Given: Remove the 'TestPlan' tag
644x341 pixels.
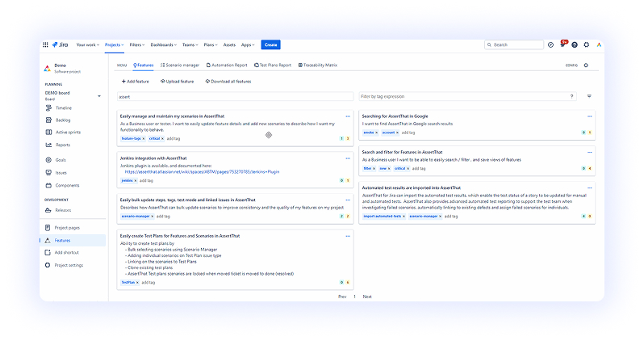Looking at the screenshot, I should point(138,283).
